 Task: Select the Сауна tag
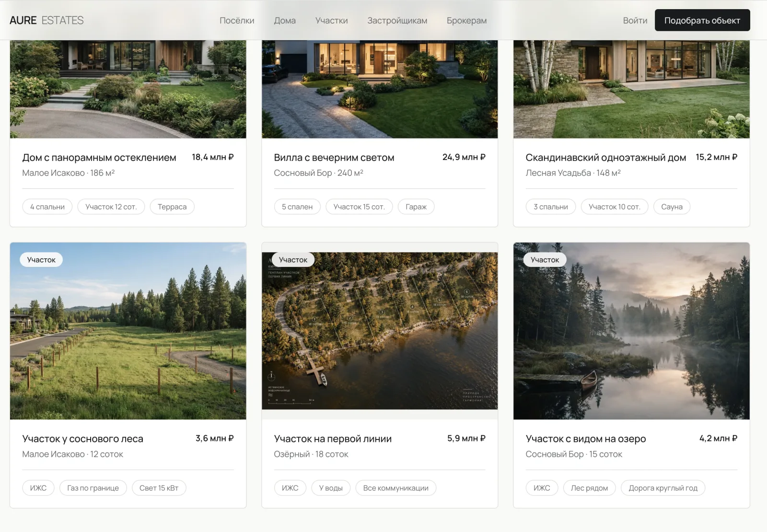[x=672, y=207]
